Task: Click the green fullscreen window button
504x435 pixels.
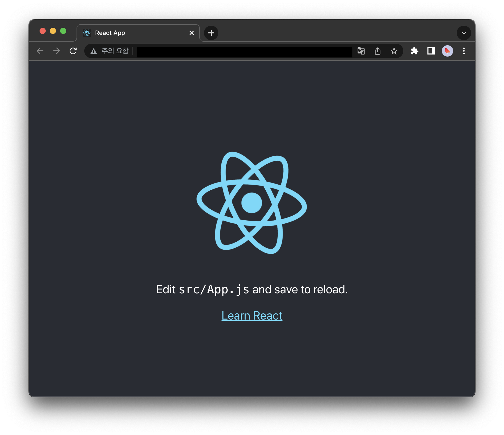Action: pos(63,31)
